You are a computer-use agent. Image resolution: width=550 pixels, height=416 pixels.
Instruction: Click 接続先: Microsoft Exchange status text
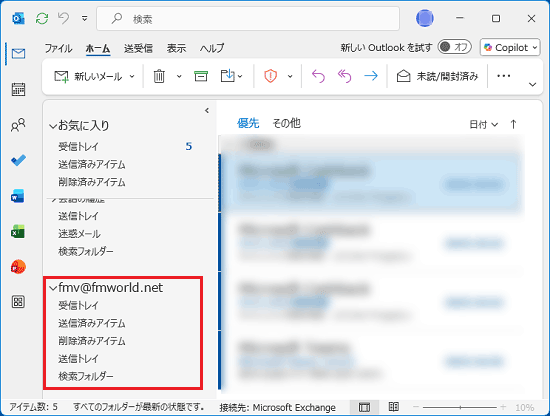pyautogui.click(x=277, y=408)
